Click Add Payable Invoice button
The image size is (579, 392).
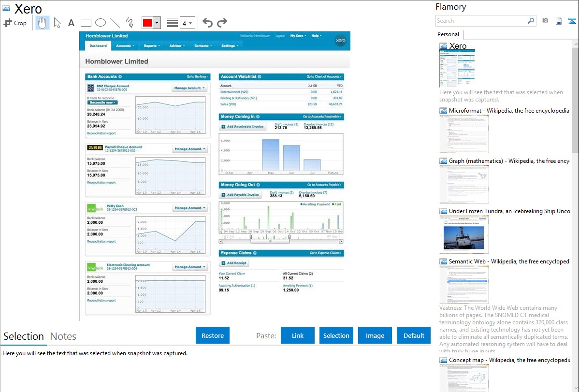(x=240, y=195)
